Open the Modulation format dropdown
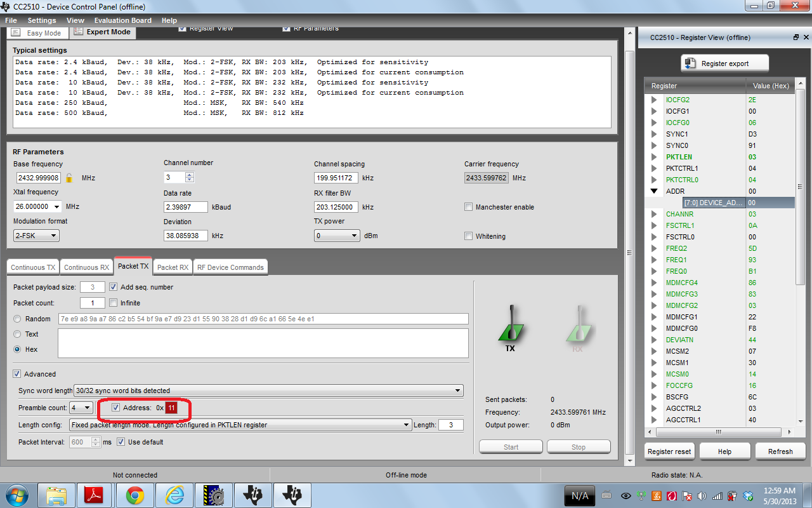Screen dimensions: 812x508 coord(53,236)
